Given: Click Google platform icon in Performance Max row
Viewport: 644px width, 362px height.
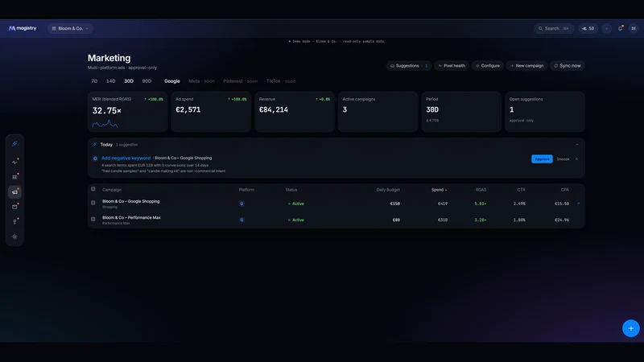Looking at the screenshot, I should click(242, 220).
